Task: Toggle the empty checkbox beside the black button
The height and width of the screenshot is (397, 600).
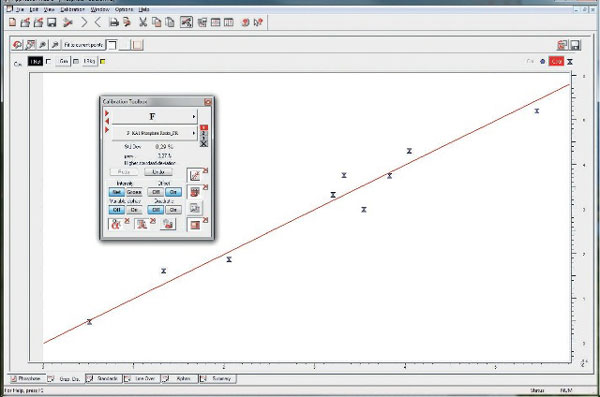Action: click(x=48, y=61)
